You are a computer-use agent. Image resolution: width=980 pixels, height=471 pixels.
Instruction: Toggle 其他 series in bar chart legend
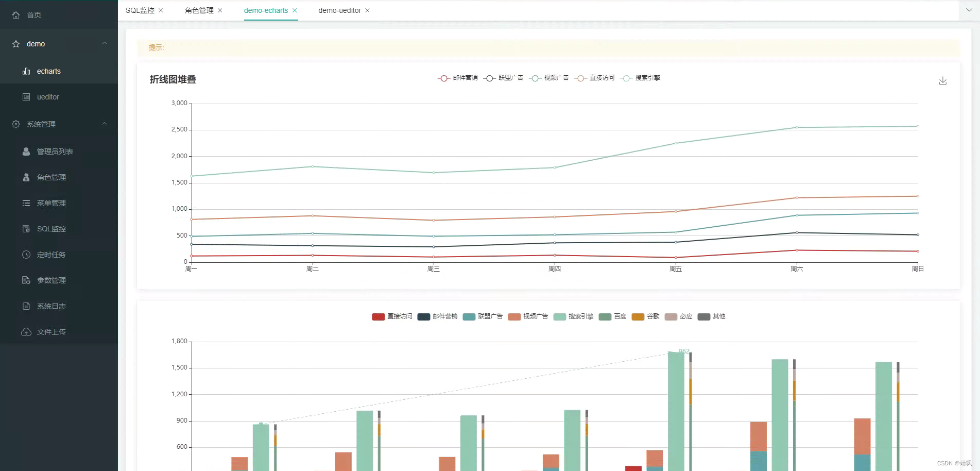point(712,316)
